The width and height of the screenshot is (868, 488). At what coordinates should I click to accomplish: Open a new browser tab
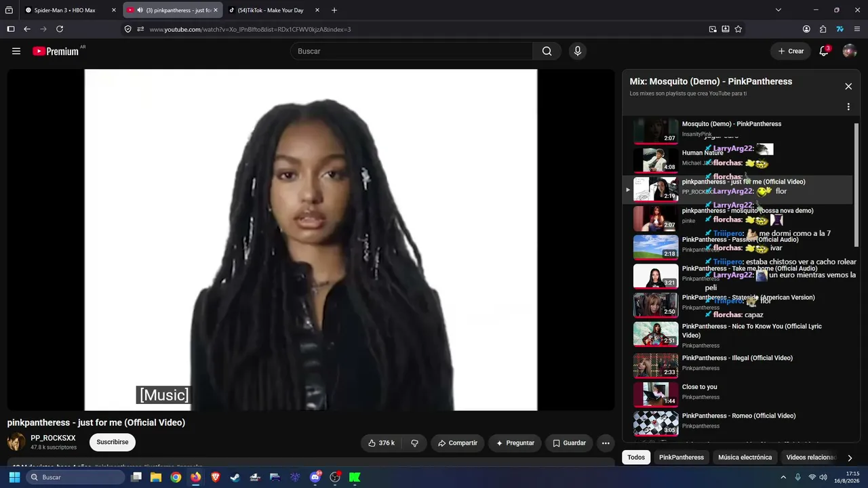click(334, 10)
